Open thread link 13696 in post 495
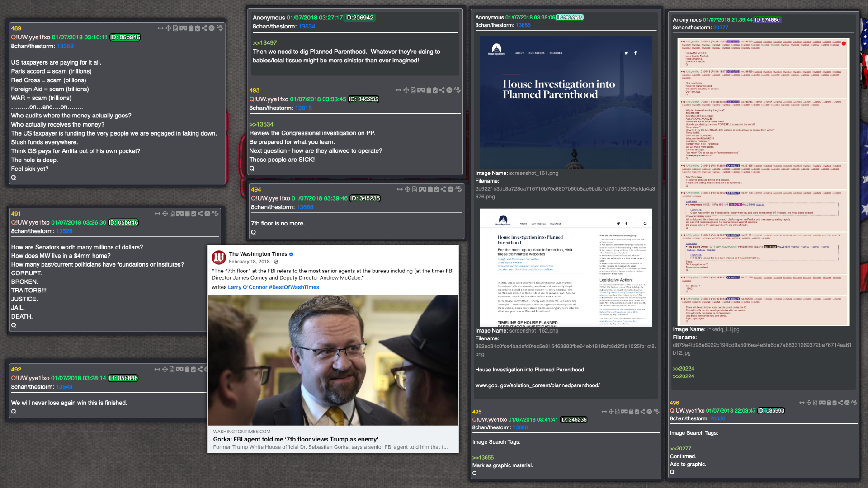 (x=520, y=427)
